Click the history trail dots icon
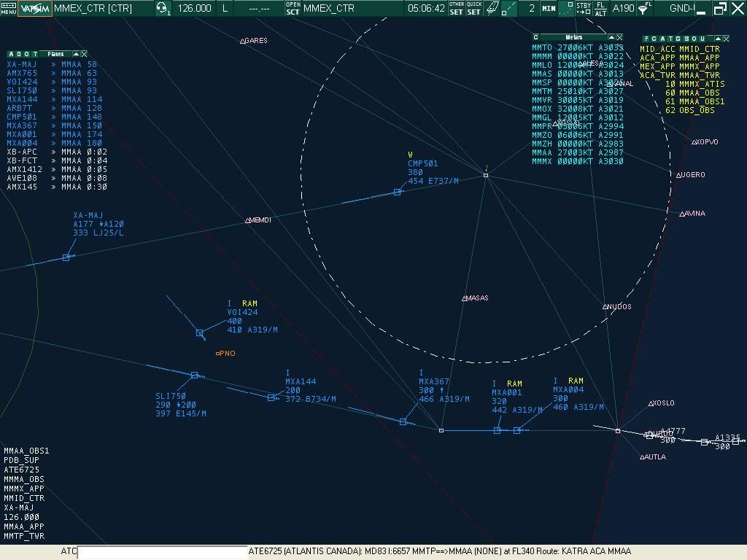 coord(565,9)
